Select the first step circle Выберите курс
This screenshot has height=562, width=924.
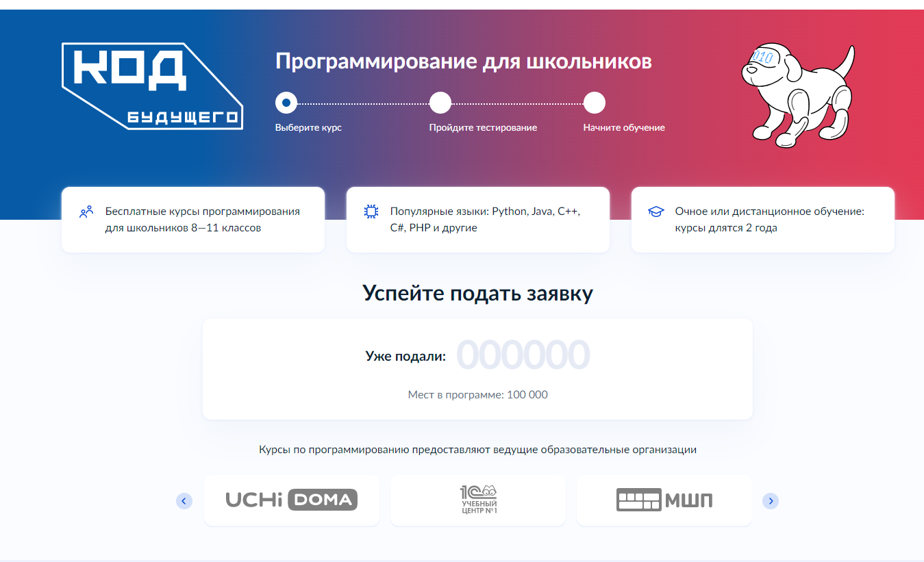pyautogui.click(x=286, y=103)
